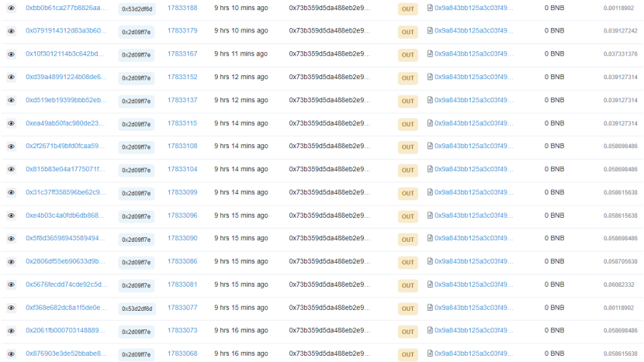Click eye icon next to 0xe4b03c4a0fdb6db868

click(11, 215)
